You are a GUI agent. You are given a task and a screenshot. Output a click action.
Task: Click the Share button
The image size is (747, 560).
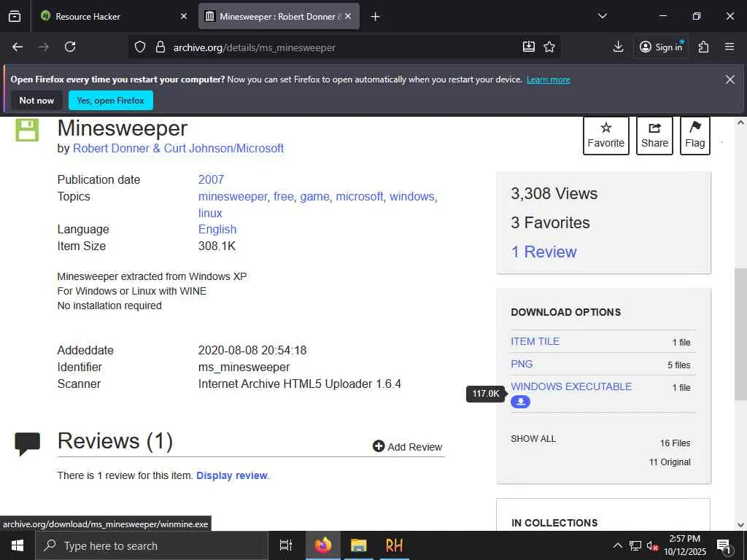(x=654, y=135)
